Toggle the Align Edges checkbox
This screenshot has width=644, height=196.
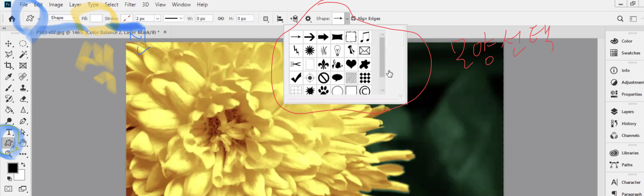[x=353, y=18]
